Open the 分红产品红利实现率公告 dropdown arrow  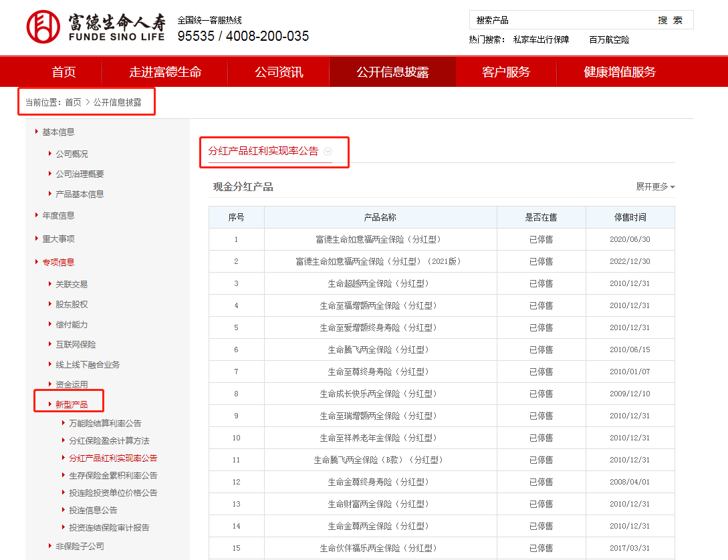click(x=328, y=151)
